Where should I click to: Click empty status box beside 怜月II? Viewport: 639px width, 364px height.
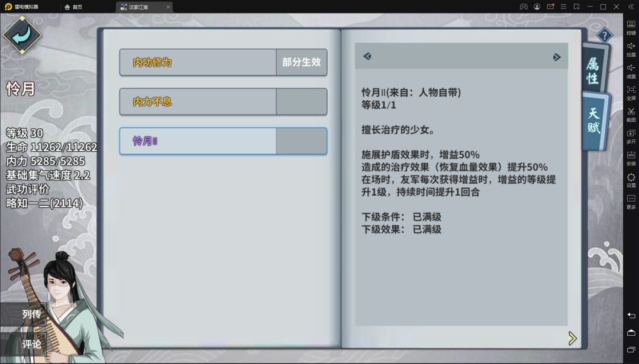tap(302, 141)
